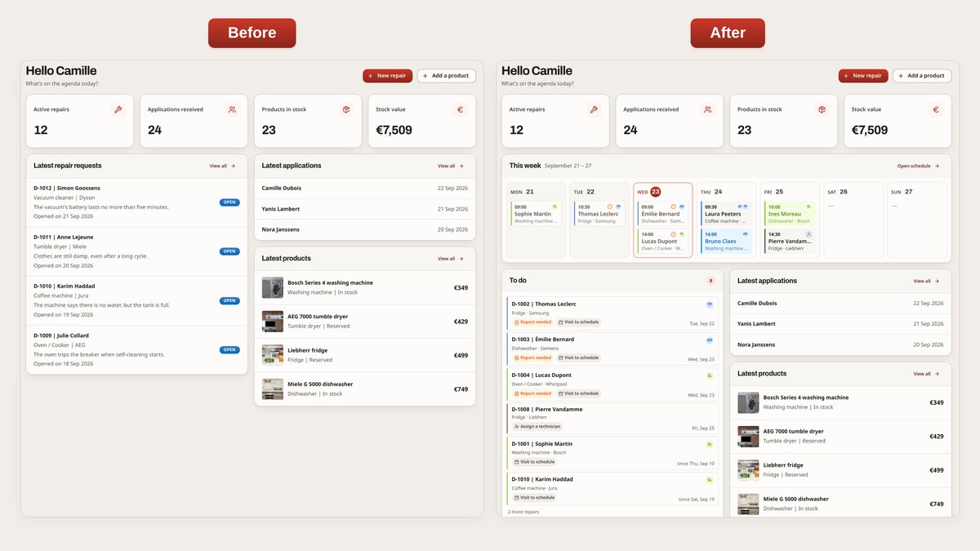
Task: Click Visit to schedule tag on D-1010 Karim Haddad to-do
Action: click(534, 497)
